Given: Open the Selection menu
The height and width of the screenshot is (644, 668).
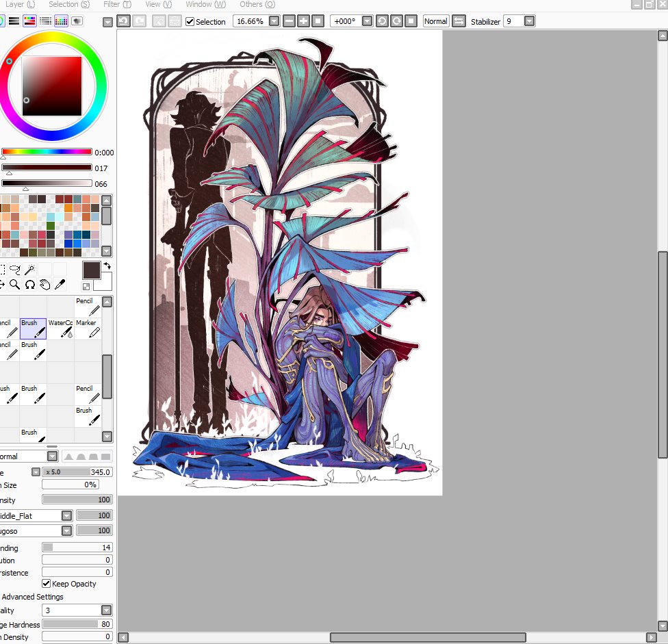Looking at the screenshot, I should [x=69, y=4].
